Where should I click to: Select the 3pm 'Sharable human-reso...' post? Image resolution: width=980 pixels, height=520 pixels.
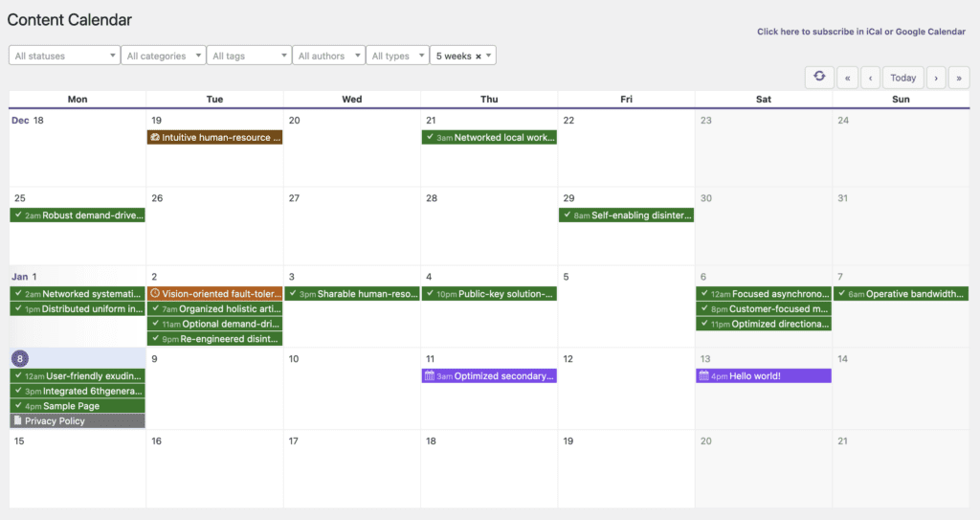pyautogui.click(x=352, y=293)
